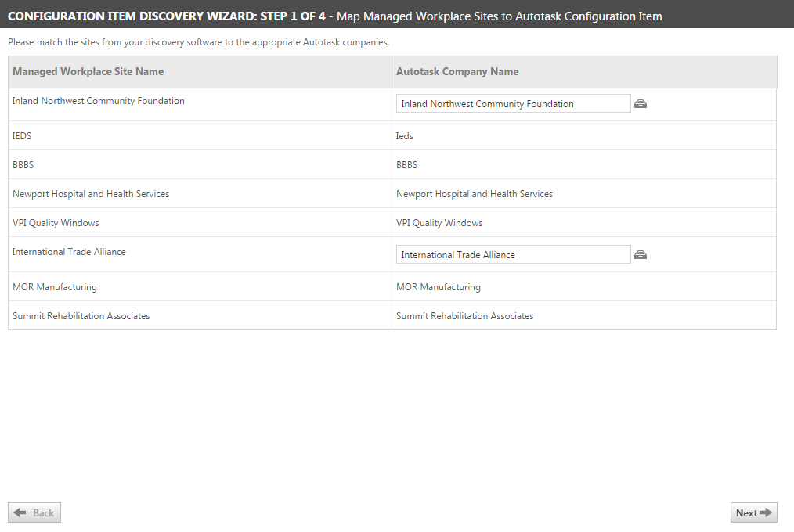This screenshot has width=794, height=532.
Task: Open company selector beside International Trade Alliance field
Action: point(640,255)
